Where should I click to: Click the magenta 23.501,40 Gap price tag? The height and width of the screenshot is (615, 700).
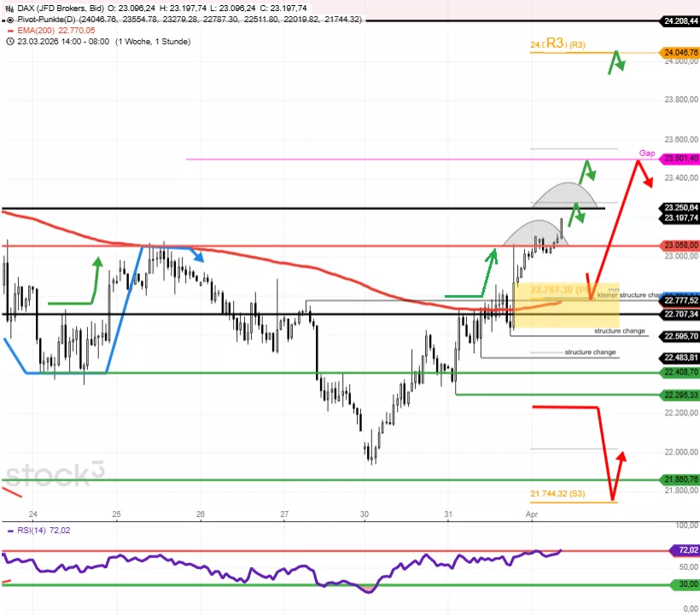[680, 159]
